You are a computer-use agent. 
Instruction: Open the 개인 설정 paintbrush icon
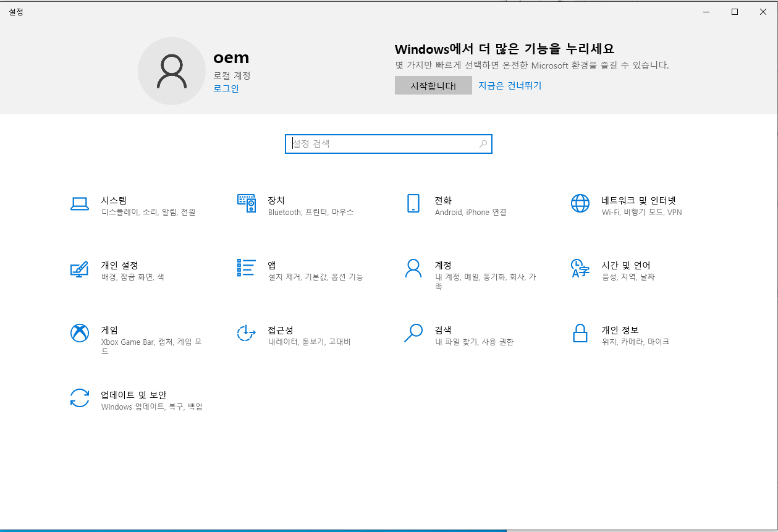[79, 269]
